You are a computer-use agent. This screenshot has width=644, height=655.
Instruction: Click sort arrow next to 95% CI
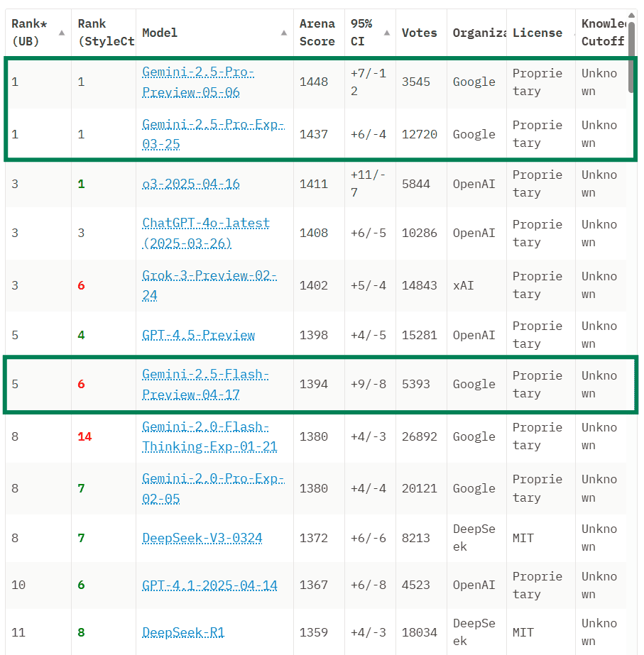(x=387, y=33)
